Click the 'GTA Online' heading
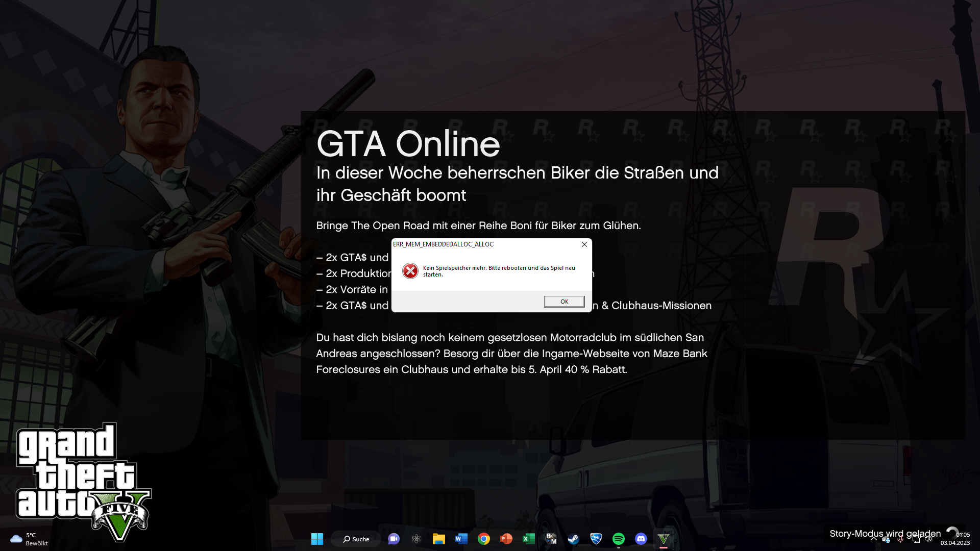Screen dimensions: 980x551 (408, 144)
